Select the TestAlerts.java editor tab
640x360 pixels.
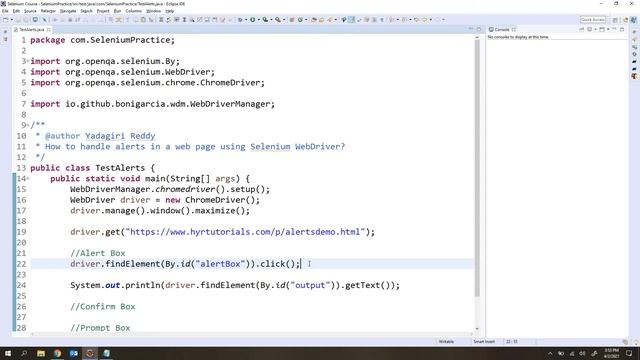tap(31, 30)
